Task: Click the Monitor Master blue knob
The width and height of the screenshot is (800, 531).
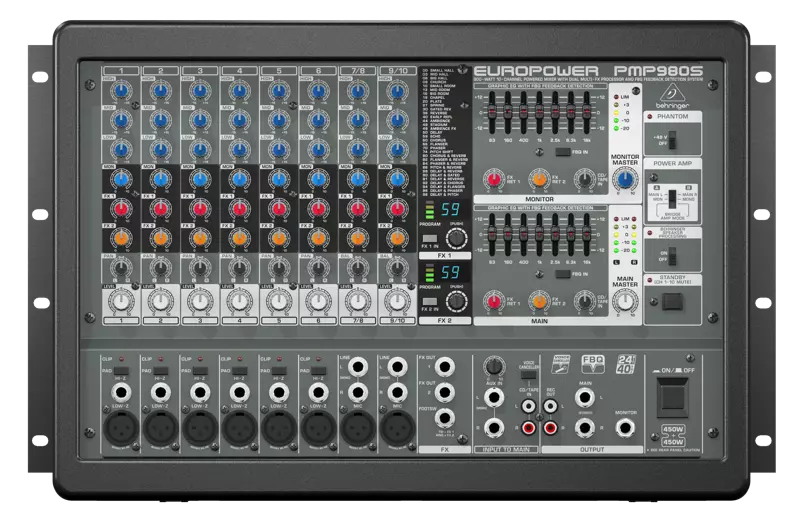Action: point(625,179)
